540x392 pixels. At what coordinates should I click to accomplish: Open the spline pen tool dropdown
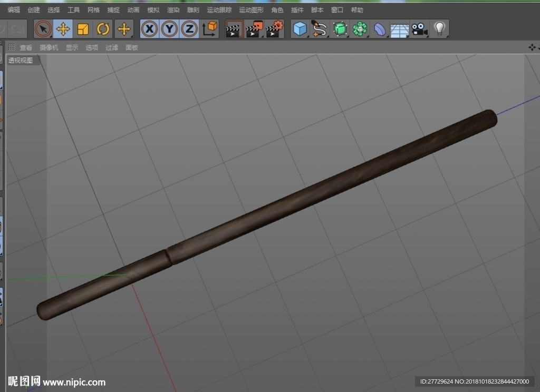[x=320, y=29]
